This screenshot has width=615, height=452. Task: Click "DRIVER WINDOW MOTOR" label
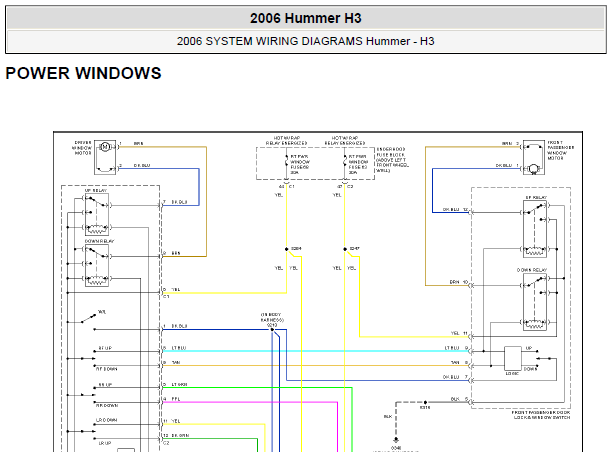pyautogui.click(x=82, y=148)
